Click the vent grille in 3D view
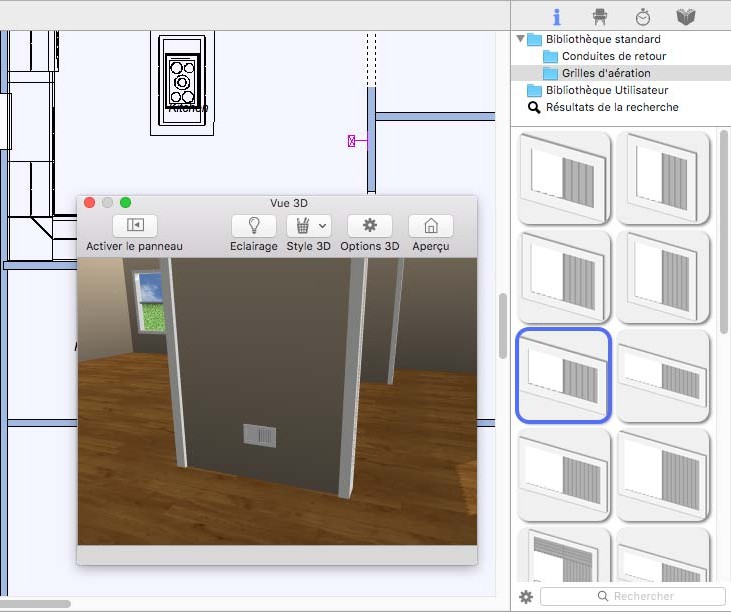 pos(259,436)
